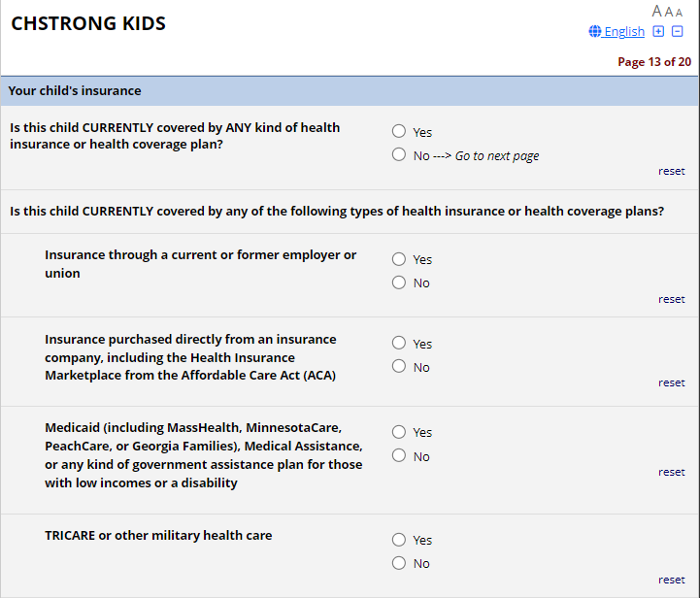This screenshot has height=598, width=700.
Task: Reset the Medicaid question answer
Action: tap(671, 472)
